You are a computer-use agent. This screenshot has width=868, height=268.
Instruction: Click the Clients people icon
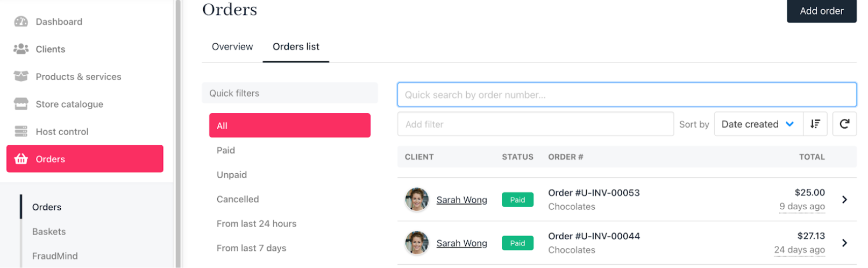click(x=21, y=49)
